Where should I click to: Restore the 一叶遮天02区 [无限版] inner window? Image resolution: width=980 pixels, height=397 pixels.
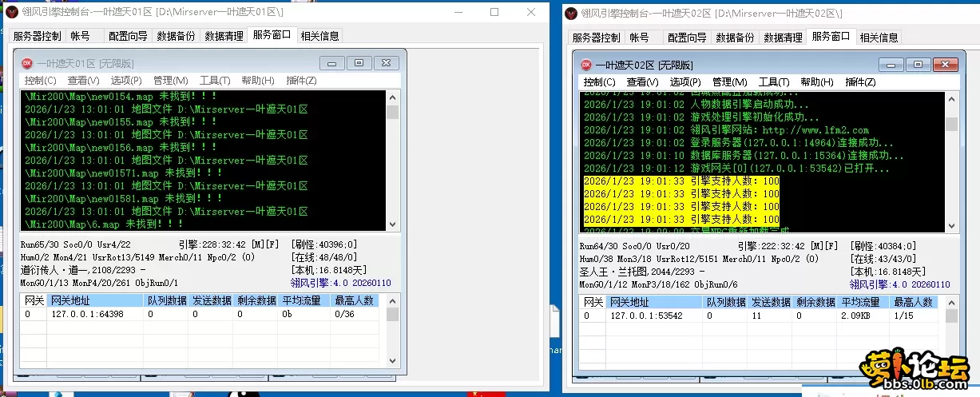pyautogui.click(x=918, y=65)
